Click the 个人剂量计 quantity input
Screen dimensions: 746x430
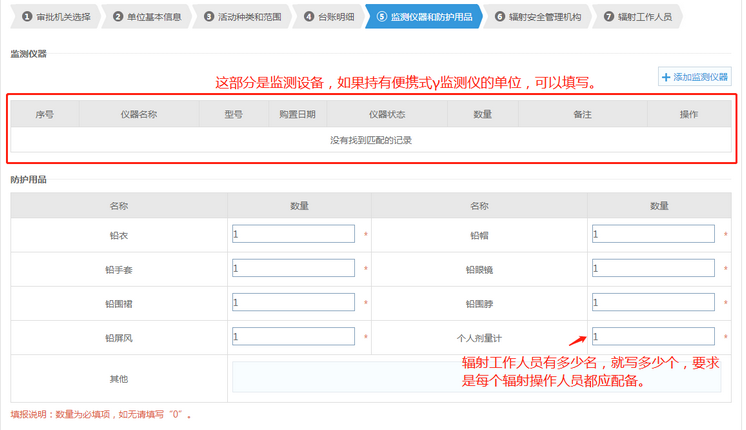point(653,336)
